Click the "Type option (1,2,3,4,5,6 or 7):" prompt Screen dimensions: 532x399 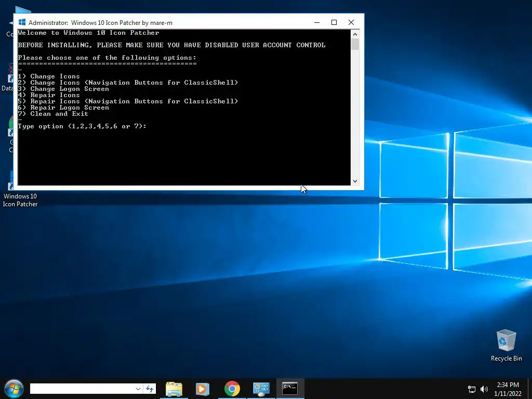click(x=82, y=126)
